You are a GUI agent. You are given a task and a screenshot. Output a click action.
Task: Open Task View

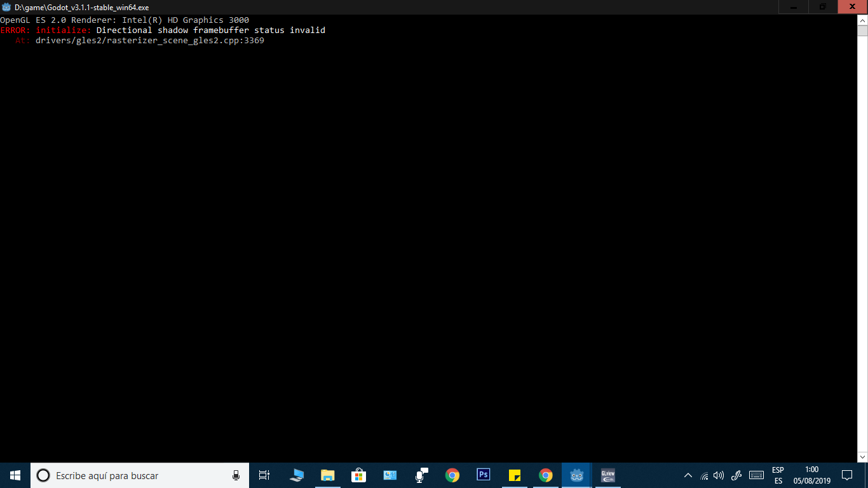[264, 475]
